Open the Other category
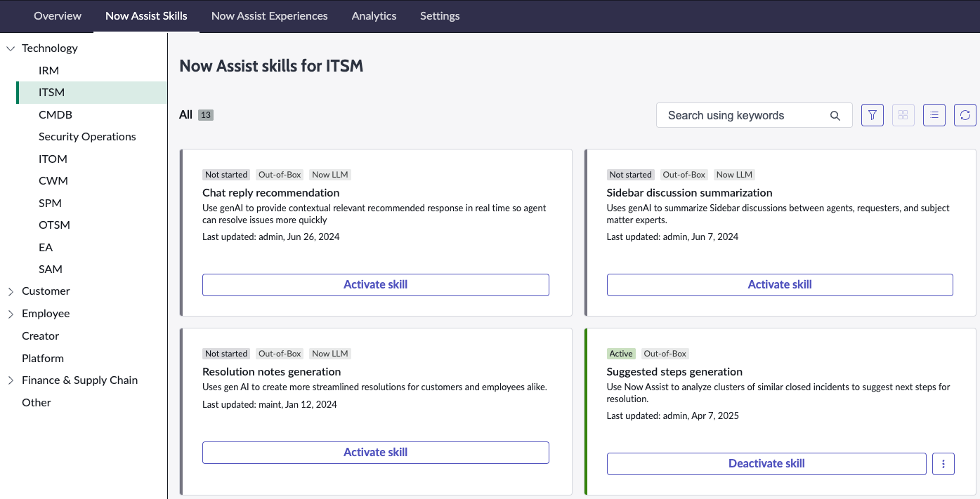This screenshot has height=499, width=980. coord(37,403)
